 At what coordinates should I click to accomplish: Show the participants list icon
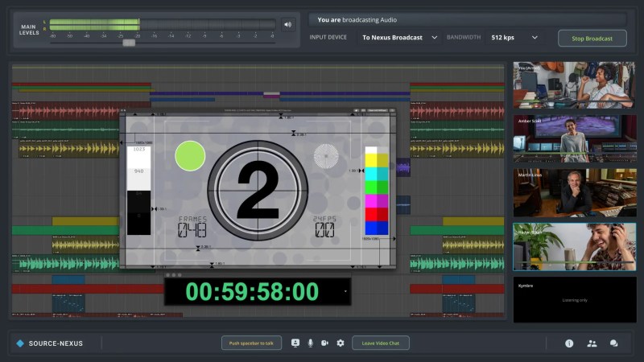click(592, 343)
